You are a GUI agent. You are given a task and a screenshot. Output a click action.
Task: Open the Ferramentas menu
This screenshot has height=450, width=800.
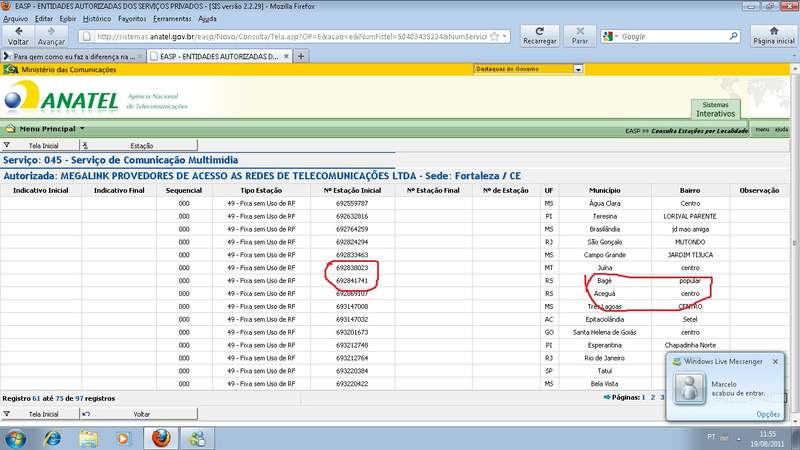[172, 19]
